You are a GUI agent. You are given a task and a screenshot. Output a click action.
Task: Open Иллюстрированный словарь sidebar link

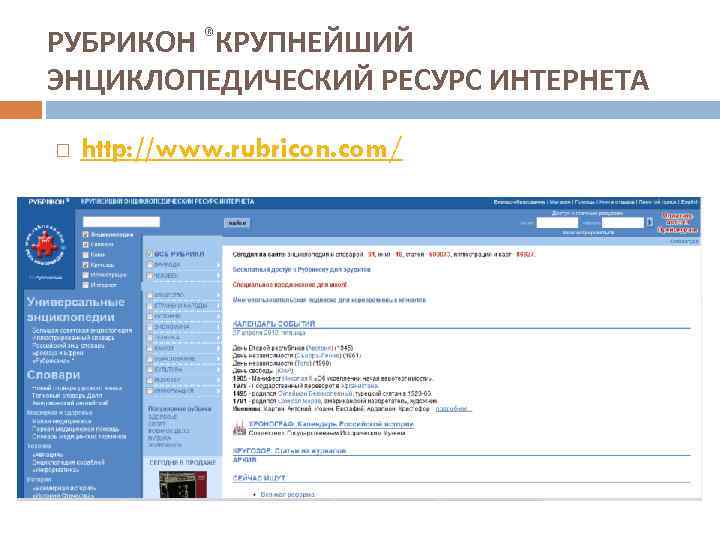73,338
